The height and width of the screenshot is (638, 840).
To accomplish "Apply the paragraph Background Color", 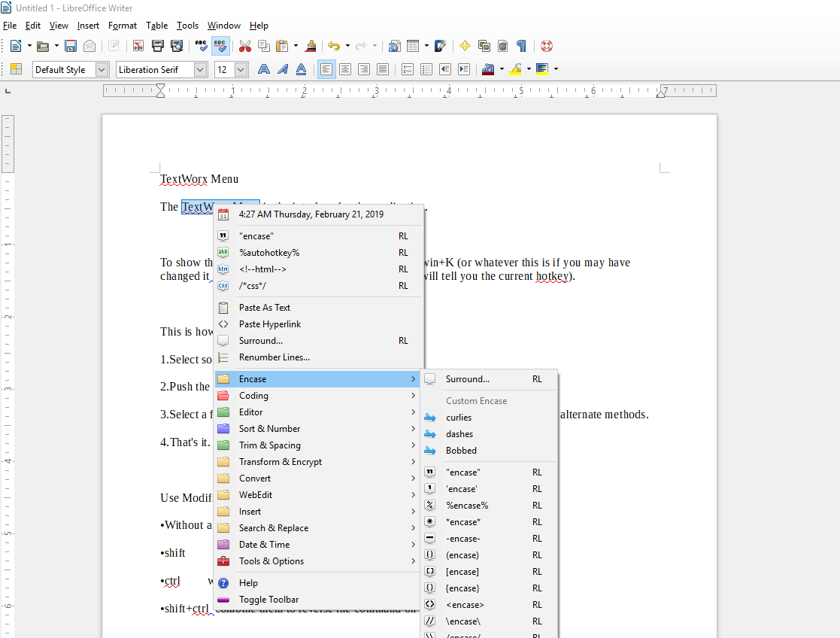I will [542, 69].
